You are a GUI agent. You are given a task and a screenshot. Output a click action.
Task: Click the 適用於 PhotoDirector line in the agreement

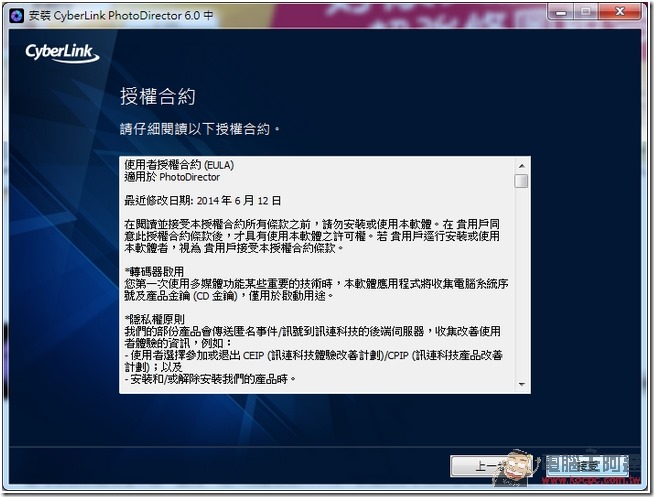pos(171,177)
